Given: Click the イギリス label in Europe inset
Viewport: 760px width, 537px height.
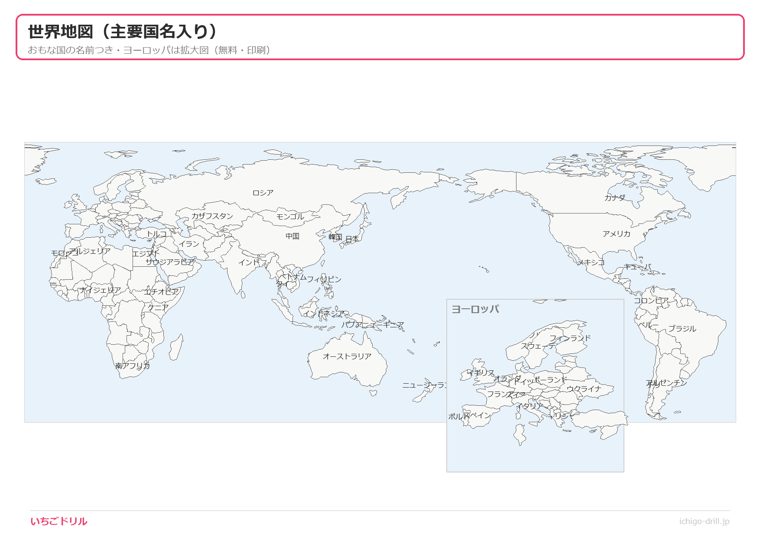Looking at the screenshot, I should 481,373.
